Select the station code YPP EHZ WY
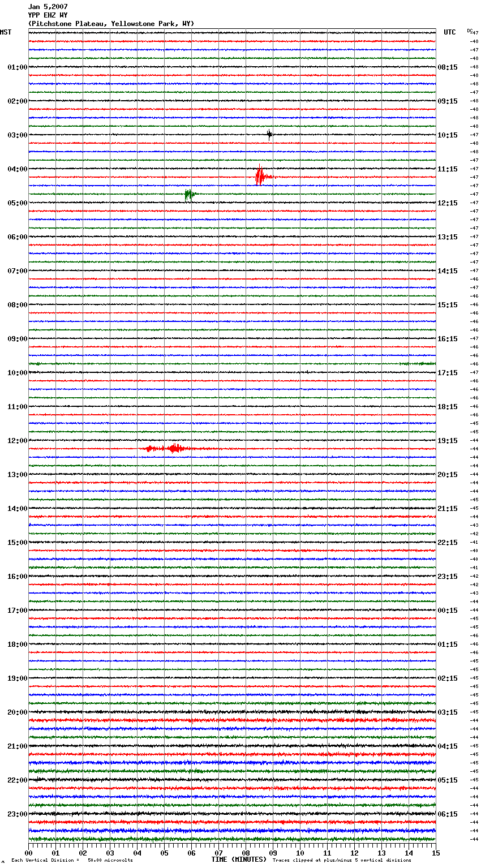This screenshot has height=868, width=481. pos(48,15)
